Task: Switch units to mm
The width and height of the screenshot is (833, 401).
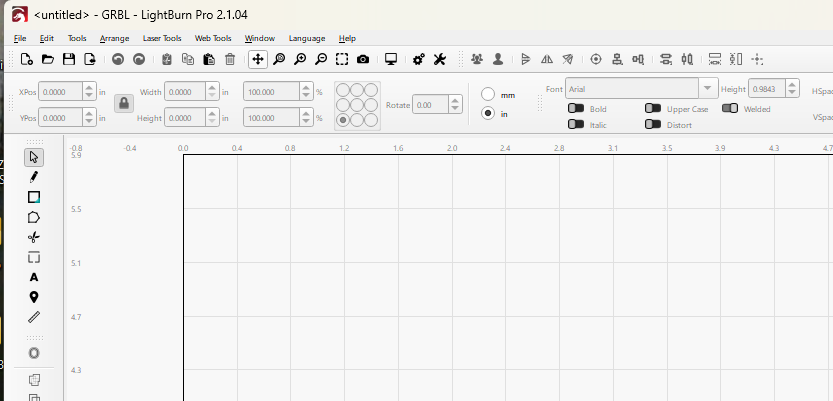Action: point(488,95)
